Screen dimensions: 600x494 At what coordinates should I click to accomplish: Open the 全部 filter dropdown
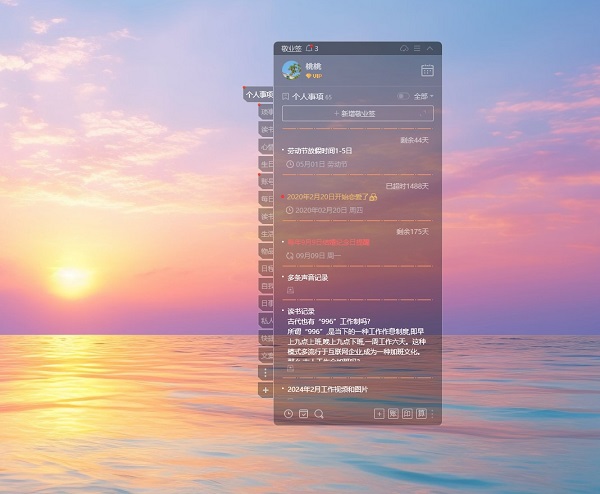423,96
